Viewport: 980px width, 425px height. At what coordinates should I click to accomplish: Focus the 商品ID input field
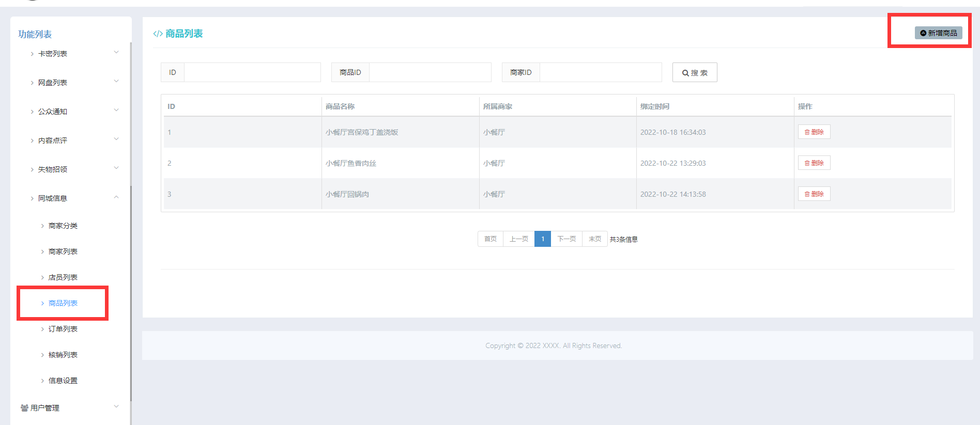pos(430,72)
